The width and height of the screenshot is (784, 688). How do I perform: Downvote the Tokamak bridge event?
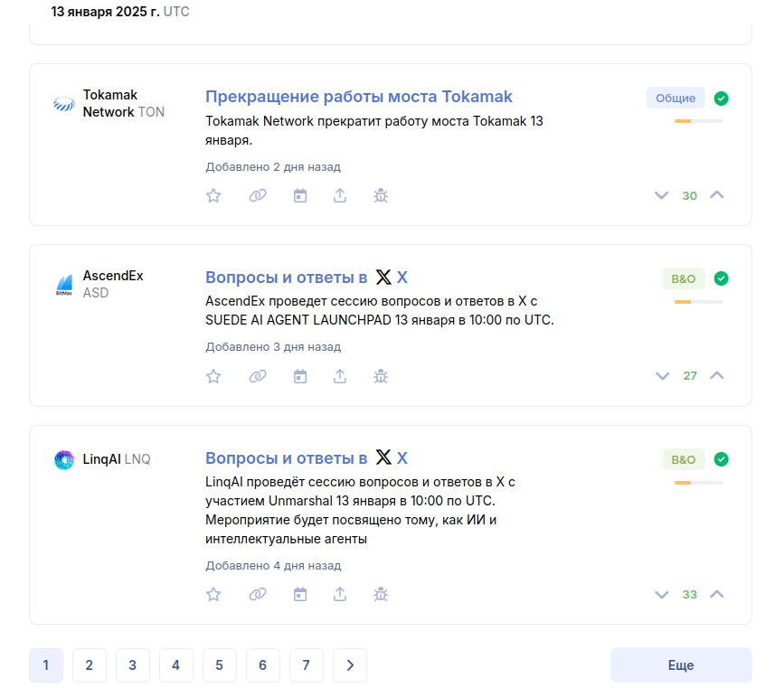[x=662, y=195]
